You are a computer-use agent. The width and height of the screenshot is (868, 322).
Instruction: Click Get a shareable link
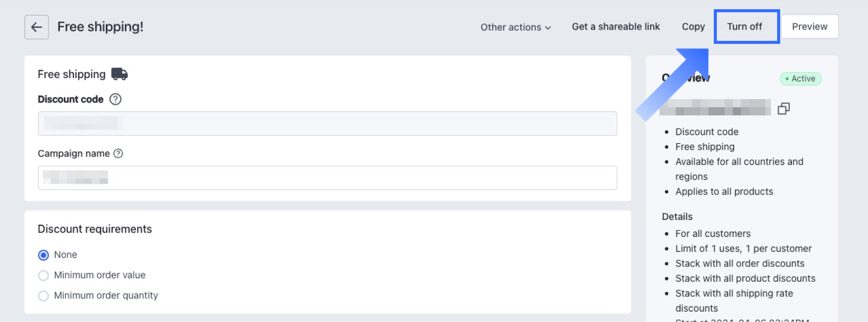point(616,27)
